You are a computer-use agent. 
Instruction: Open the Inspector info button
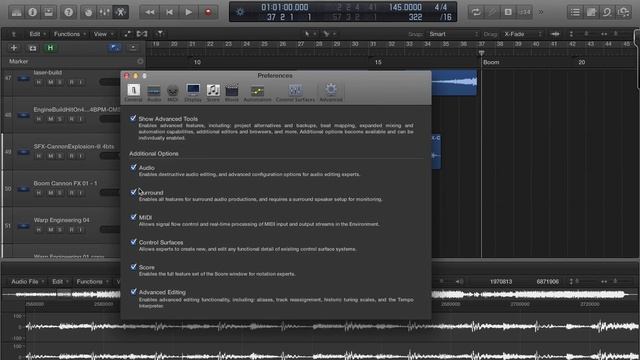[33, 12]
